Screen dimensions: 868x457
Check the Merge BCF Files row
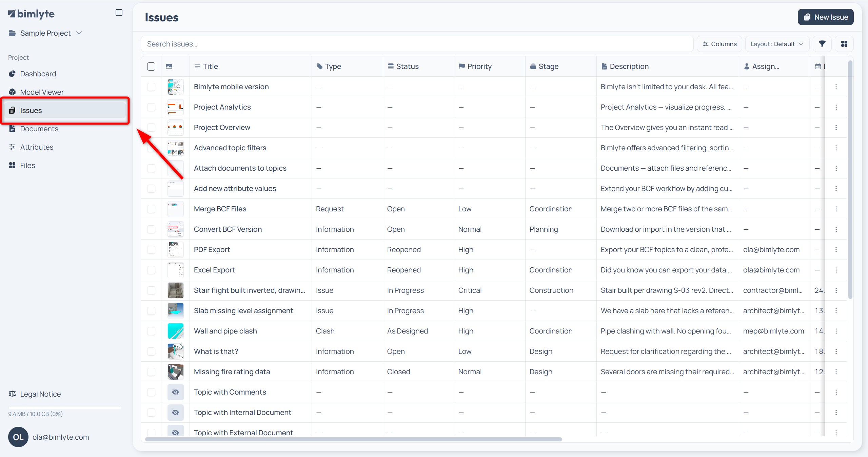tap(151, 209)
